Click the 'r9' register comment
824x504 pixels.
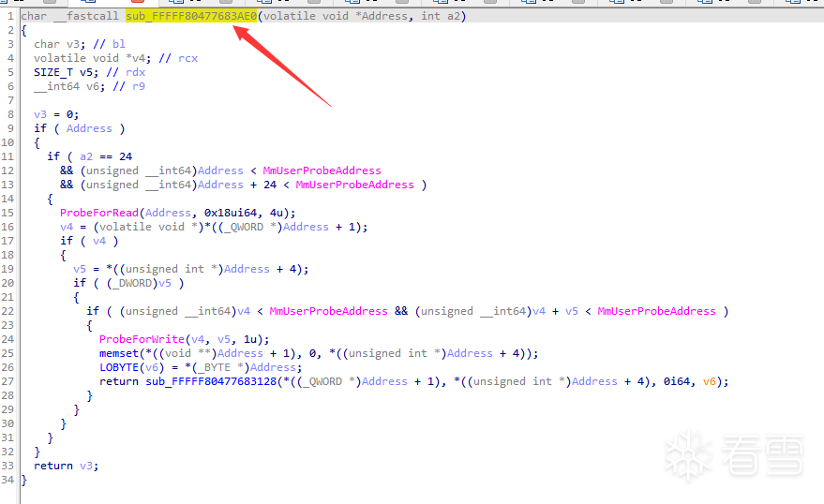pos(139,86)
